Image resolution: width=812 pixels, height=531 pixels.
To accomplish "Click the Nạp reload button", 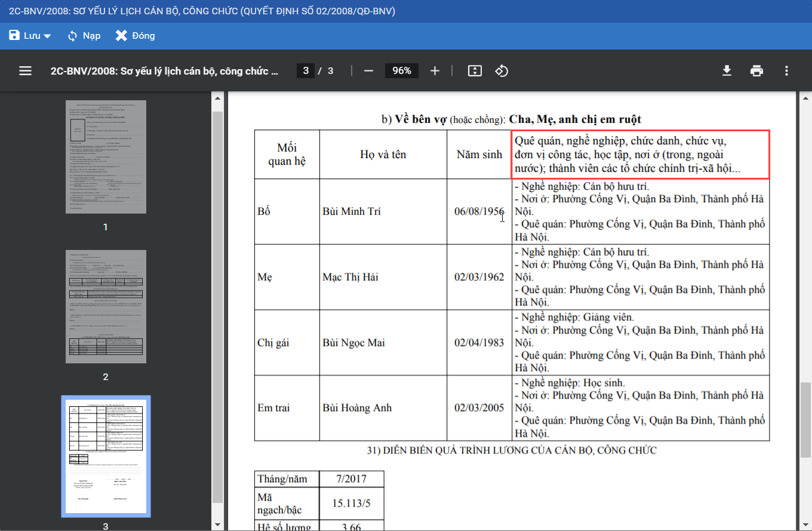I will tap(84, 36).
